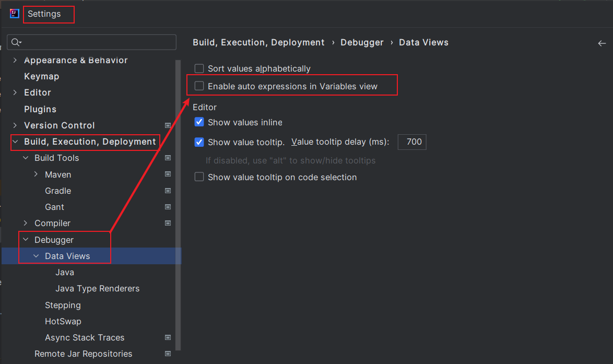Click project-level icon beside Gradle

(x=168, y=191)
